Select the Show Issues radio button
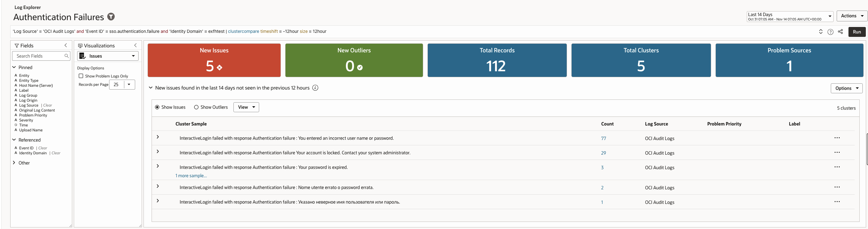The image size is (868, 229). click(x=157, y=108)
